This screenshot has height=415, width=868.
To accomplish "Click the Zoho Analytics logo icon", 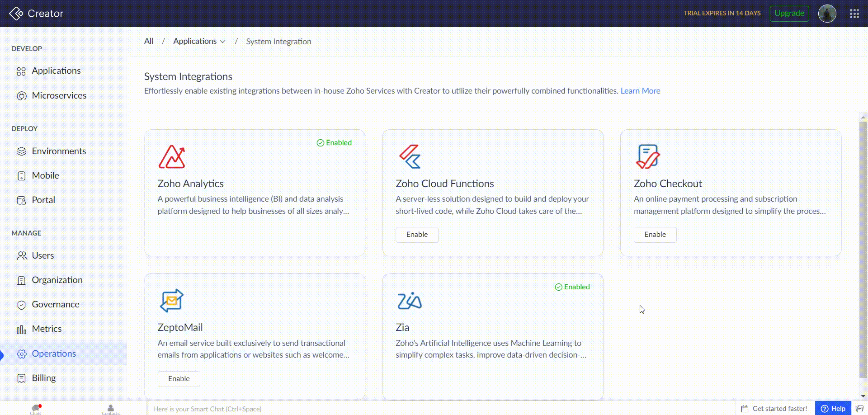I will 172,156.
